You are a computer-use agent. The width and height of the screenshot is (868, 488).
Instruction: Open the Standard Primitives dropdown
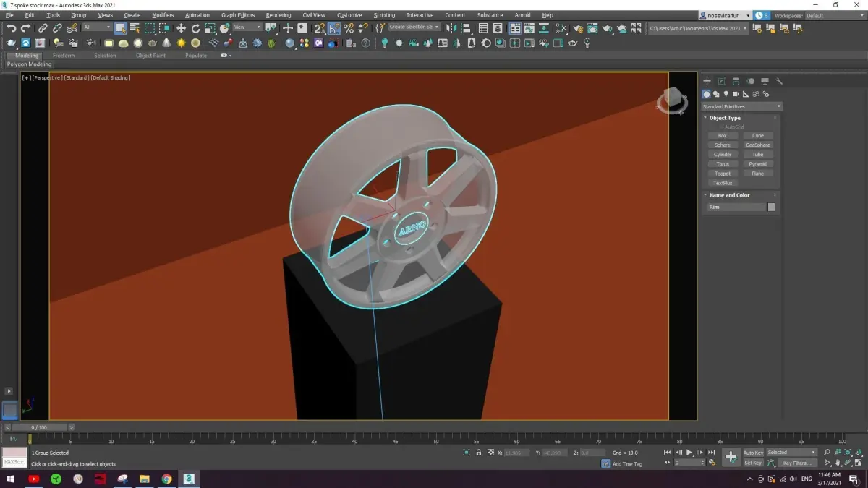click(741, 106)
